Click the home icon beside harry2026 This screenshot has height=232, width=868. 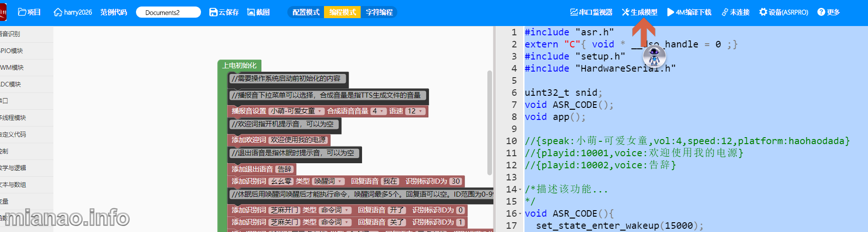click(x=58, y=12)
